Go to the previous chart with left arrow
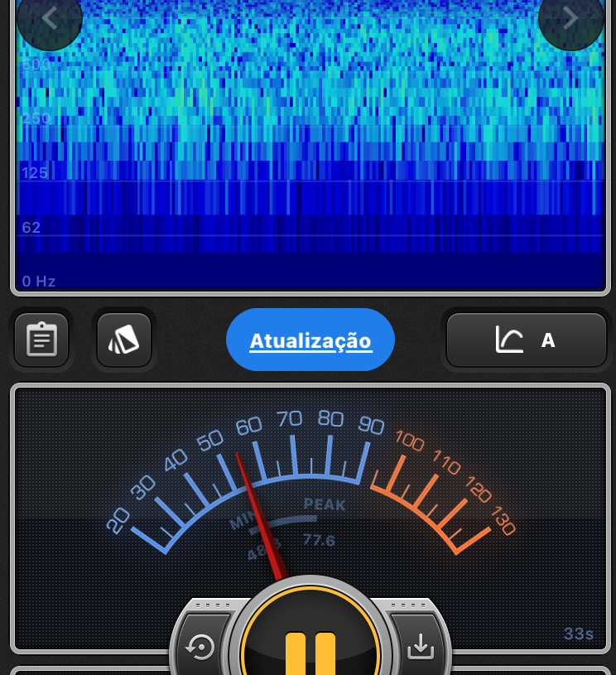The width and height of the screenshot is (616, 675). pyautogui.click(x=49, y=18)
